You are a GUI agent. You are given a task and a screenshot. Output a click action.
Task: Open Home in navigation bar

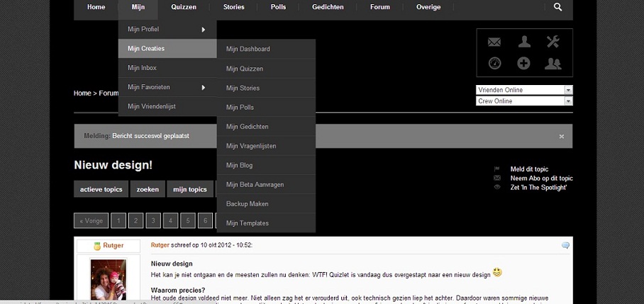pos(96,7)
